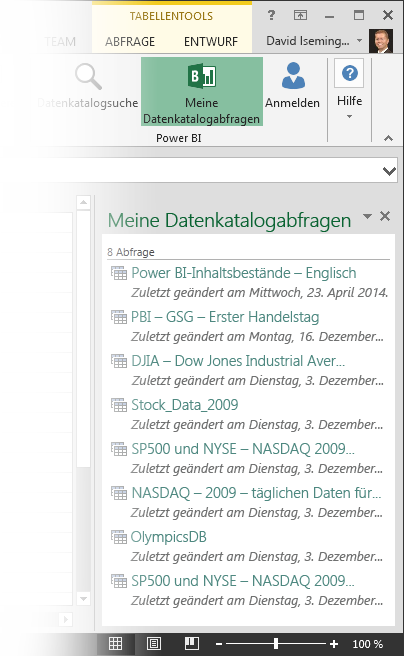Screen dimensions: 404x656
Task: Switch to Page Break Preview in status bar
Action: 192,643
